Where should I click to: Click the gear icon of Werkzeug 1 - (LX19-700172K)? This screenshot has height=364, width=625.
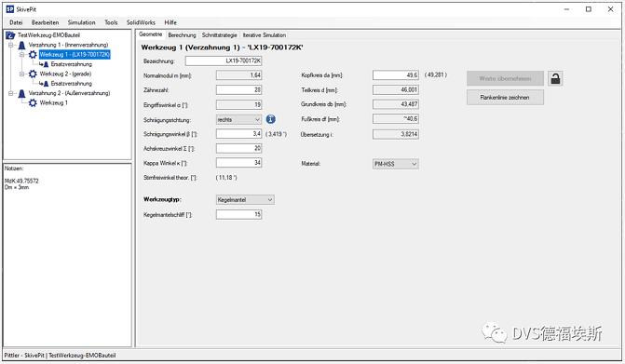33,55
